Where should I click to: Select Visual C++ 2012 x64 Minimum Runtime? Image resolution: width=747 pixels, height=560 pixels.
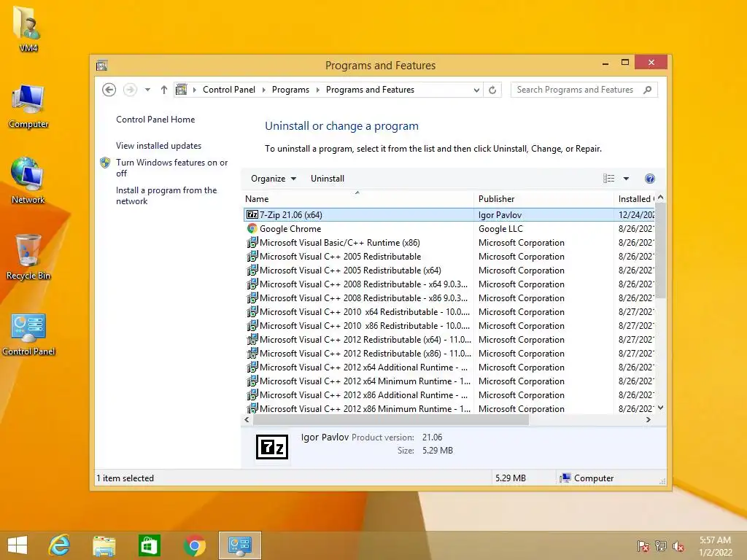coord(449,381)
